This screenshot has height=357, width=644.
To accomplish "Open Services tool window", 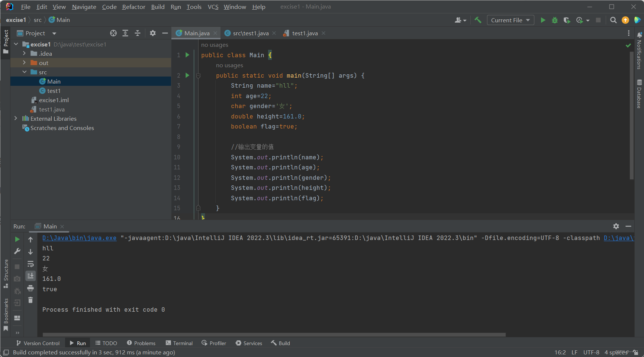I will tap(249, 343).
